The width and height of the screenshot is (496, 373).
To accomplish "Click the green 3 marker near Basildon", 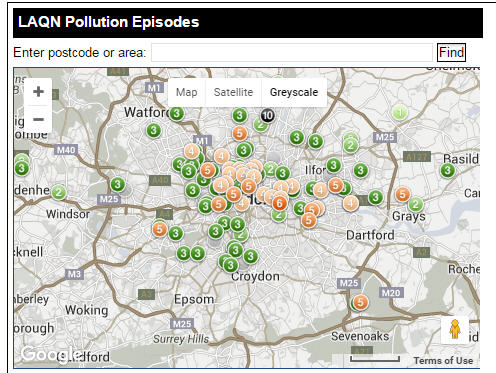I will [447, 170].
